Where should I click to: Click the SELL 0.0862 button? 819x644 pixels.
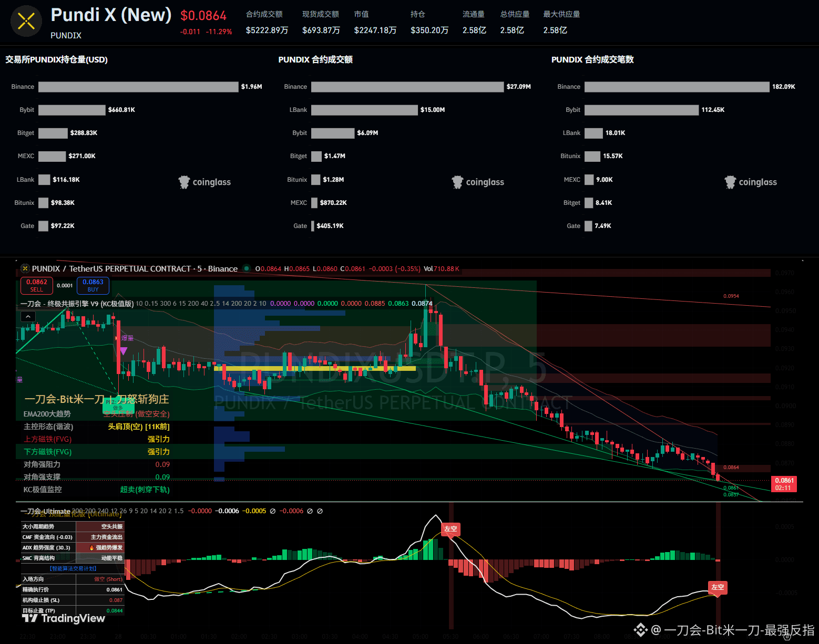pyautogui.click(x=37, y=285)
